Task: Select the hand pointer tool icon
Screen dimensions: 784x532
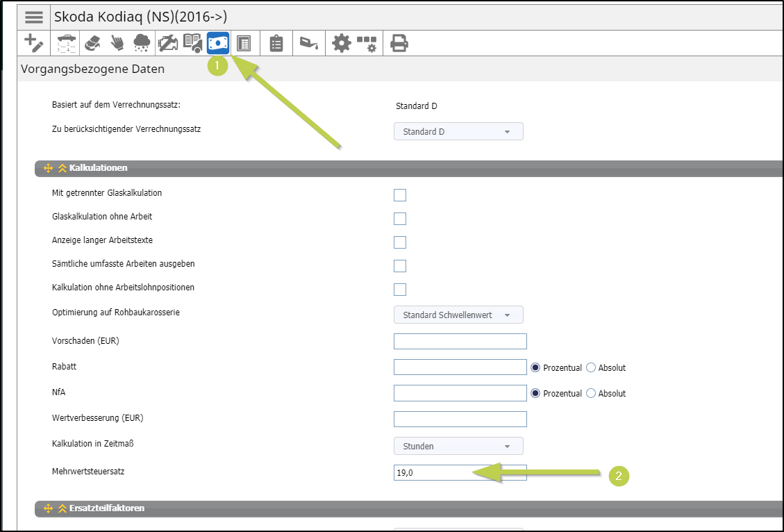Action: [117, 43]
